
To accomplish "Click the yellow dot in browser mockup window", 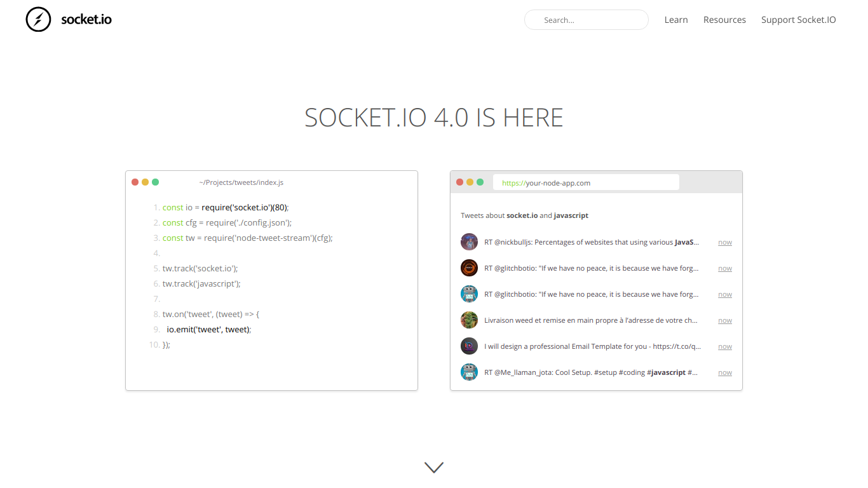I will [470, 182].
